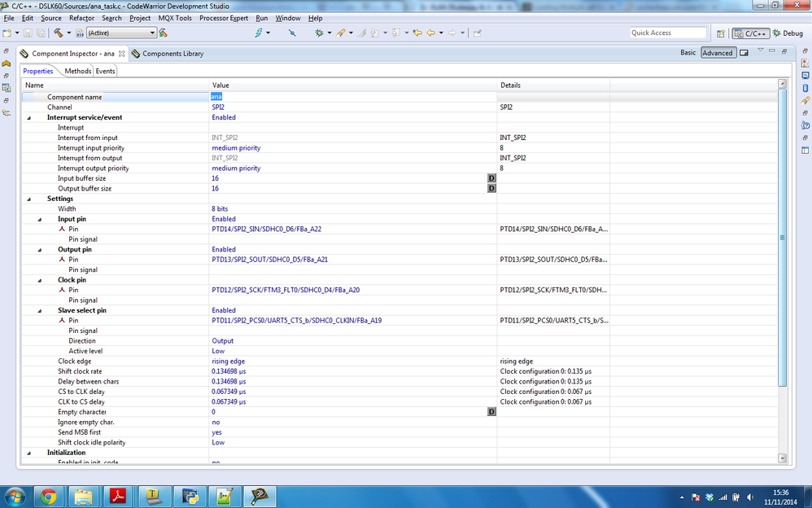The width and height of the screenshot is (812, 508).
Task: Click the blue cylinder icon in right sidebar
Action: point(805,88)
